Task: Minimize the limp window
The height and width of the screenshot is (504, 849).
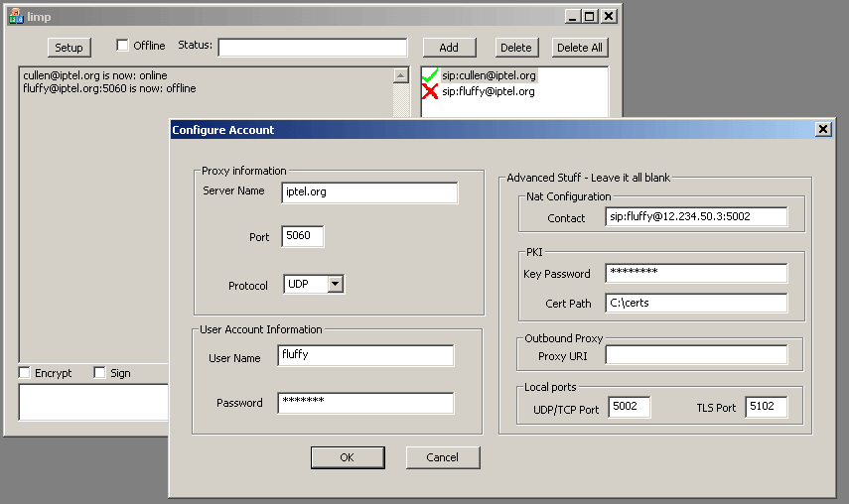Action: (573, 17)
